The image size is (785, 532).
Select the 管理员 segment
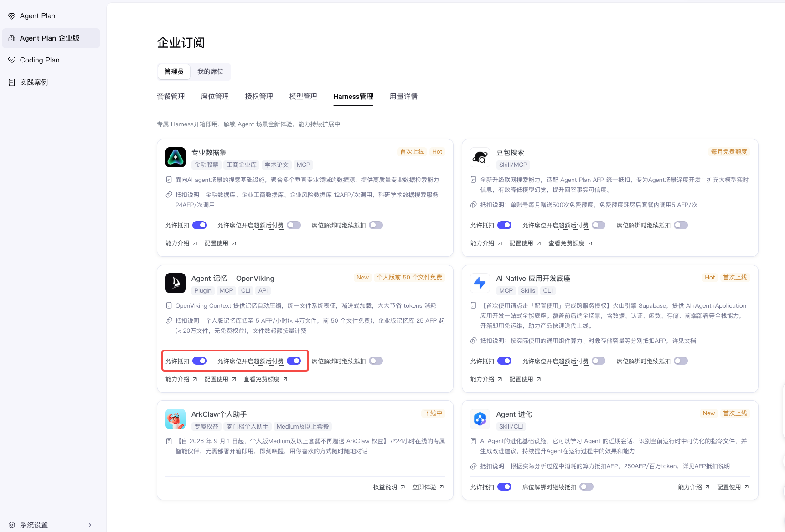click(x=174, y=72)
